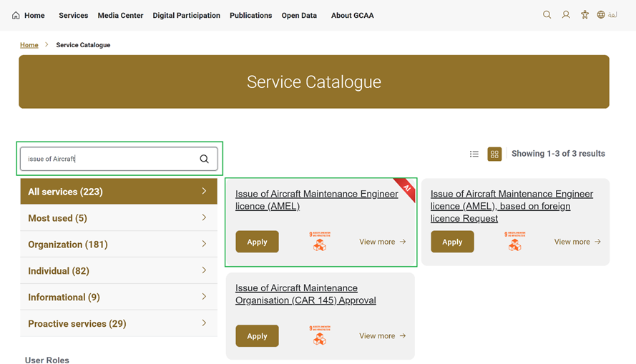The height and width of the screenshot is (364, 636).
Task: Click the magnifier inside catalogue search box
Action: [x=204, y=159]
